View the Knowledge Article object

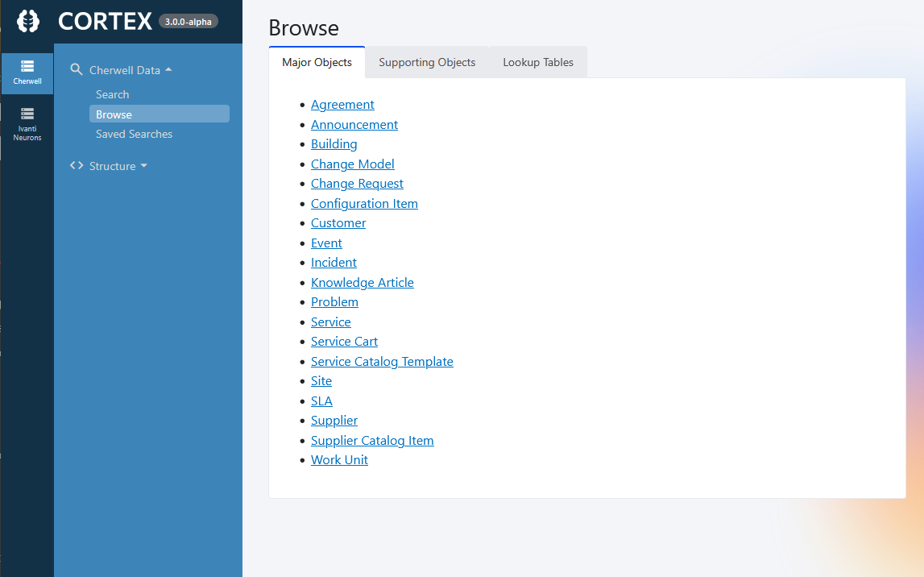coord(362,282)
